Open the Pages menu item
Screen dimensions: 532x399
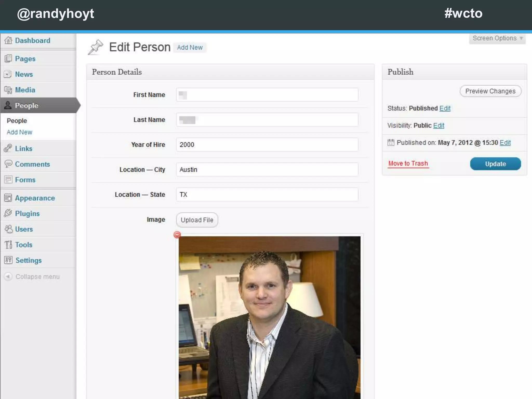[25, 59]
